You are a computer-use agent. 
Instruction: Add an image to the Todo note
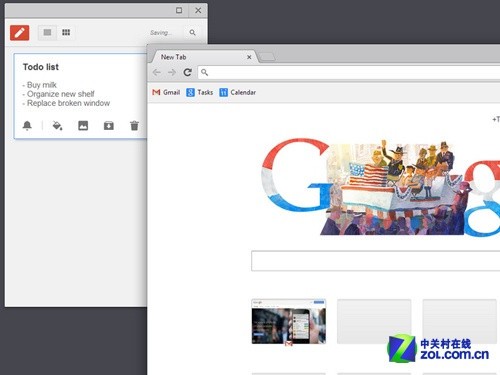click(83, 126)
